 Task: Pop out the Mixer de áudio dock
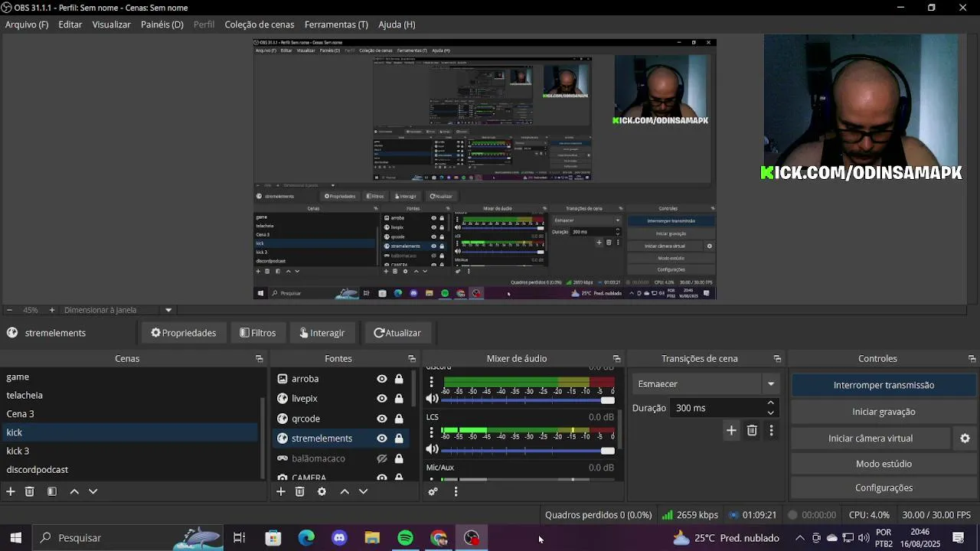point(616,358)
